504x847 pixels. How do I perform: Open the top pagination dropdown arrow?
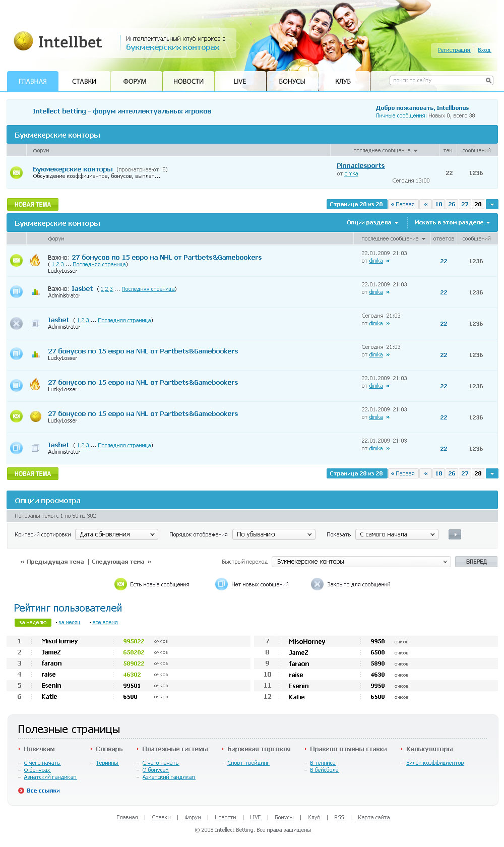pyautogui.click(x=492, y=204)
